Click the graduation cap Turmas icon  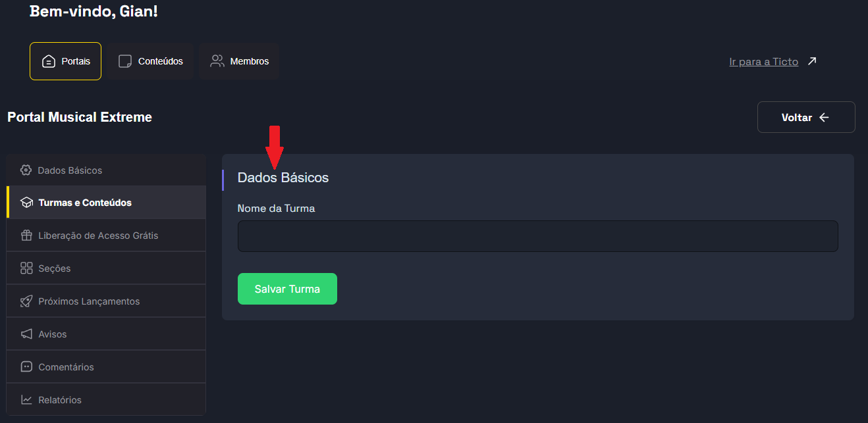[26, 203]
